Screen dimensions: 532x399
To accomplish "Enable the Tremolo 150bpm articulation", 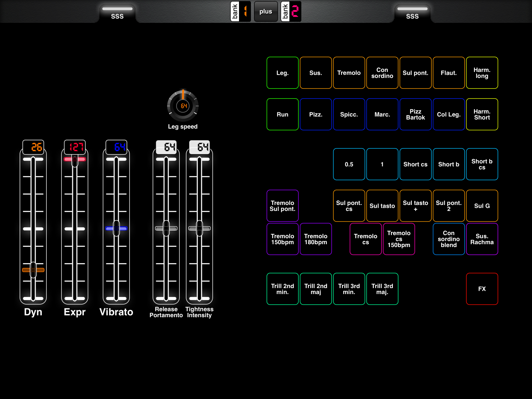I will point(282,239).
